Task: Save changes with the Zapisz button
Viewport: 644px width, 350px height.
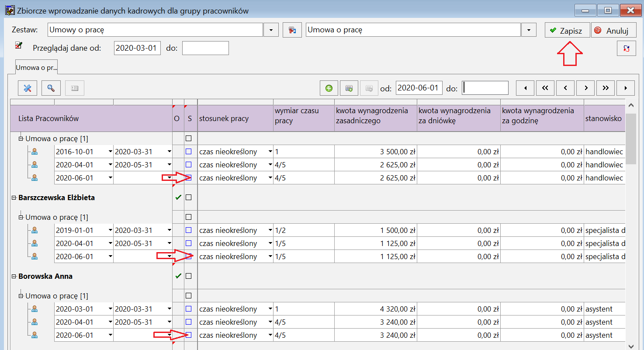Action: pos(567,31)
